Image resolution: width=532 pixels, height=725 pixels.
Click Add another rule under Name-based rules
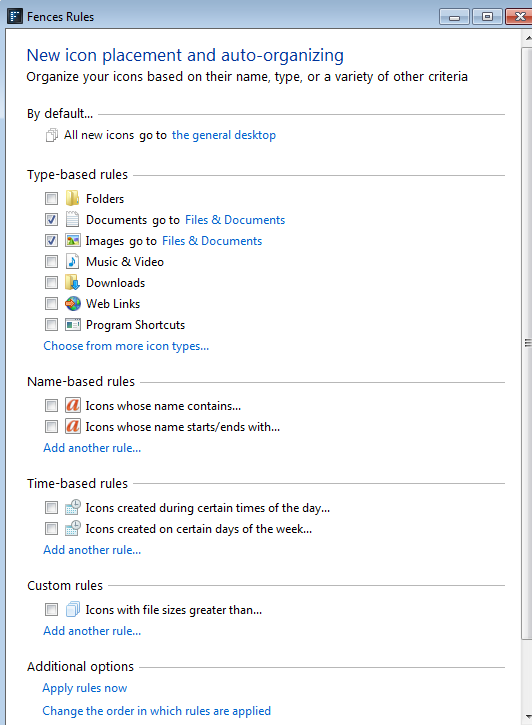[92, 448]
